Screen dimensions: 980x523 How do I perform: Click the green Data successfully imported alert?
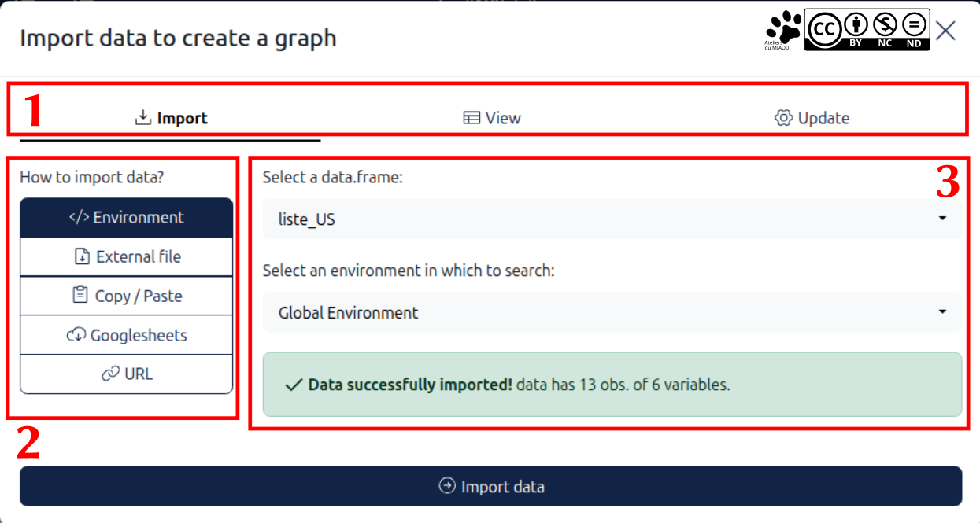[x=611, y=385]
